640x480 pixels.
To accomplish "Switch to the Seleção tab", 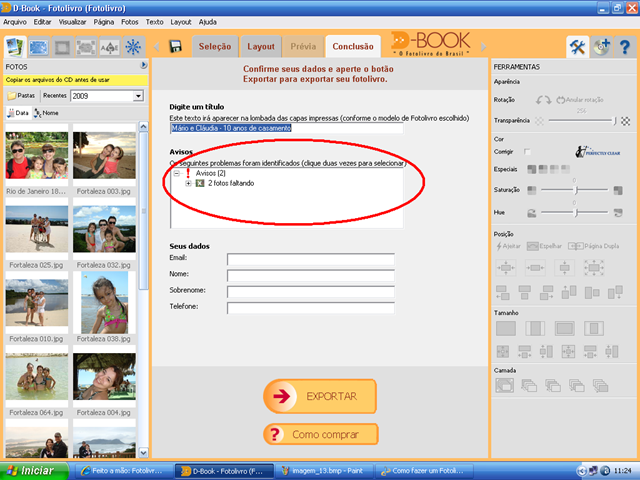I will [x=215, y=47].
